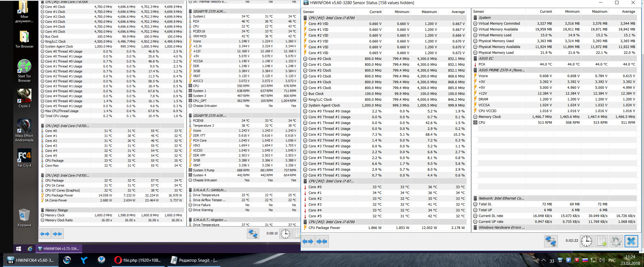Launch Crysis 3 desktop shortcut
Screen dimensions: 644x267
(x=24, y=98)
